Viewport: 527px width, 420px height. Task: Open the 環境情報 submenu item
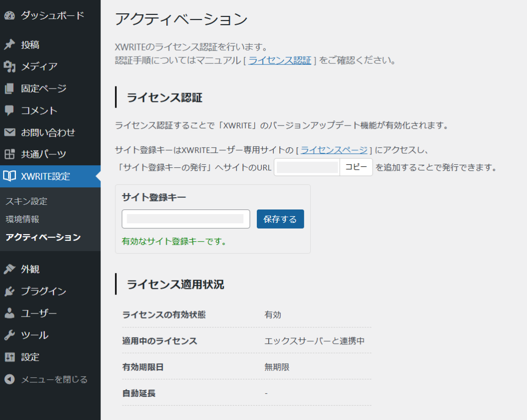(x=22, y=219)
